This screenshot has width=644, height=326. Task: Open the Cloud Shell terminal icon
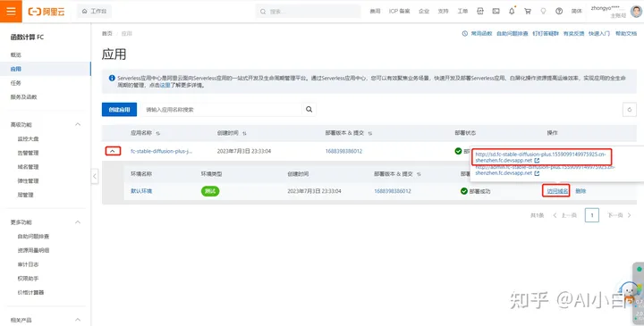[x=496, y=12]
